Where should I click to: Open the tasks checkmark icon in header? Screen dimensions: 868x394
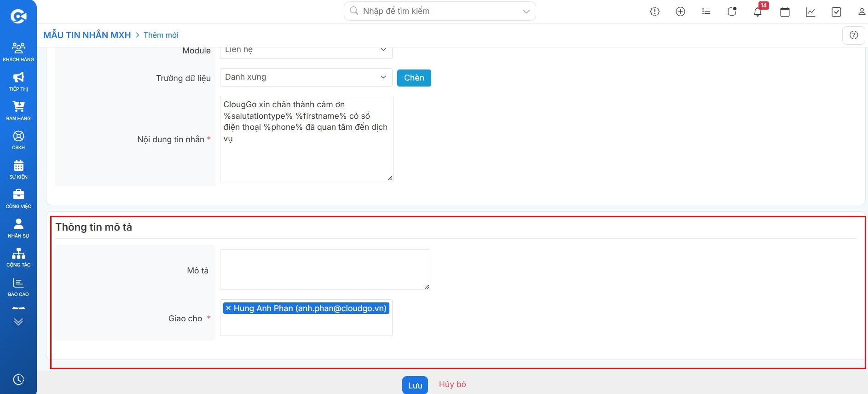point(837,12)
